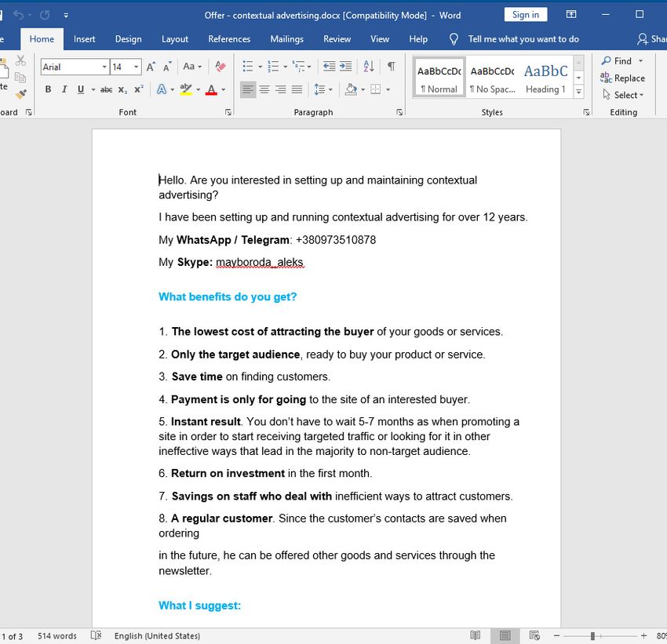The height and width of the screenshot is (644, 667).
Task: Apply red font color
Action: 211,89
